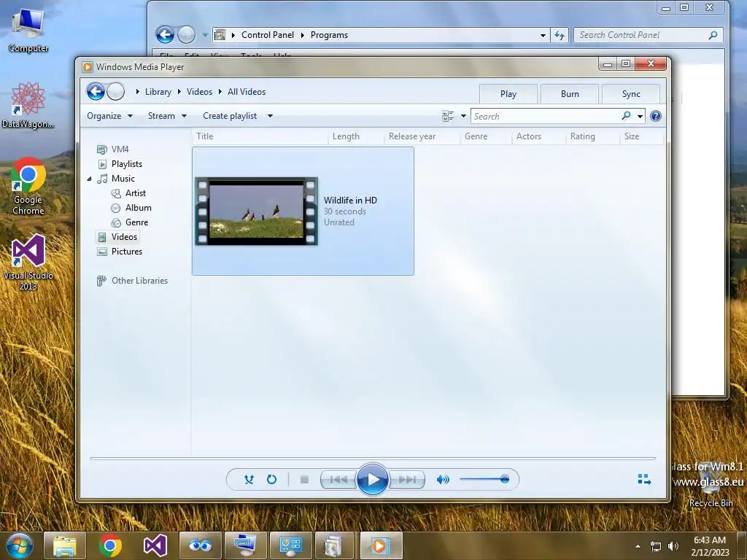Switch to Now Playing mode
Viewport: 747px width, 560px height.
[x=644, y=480]
